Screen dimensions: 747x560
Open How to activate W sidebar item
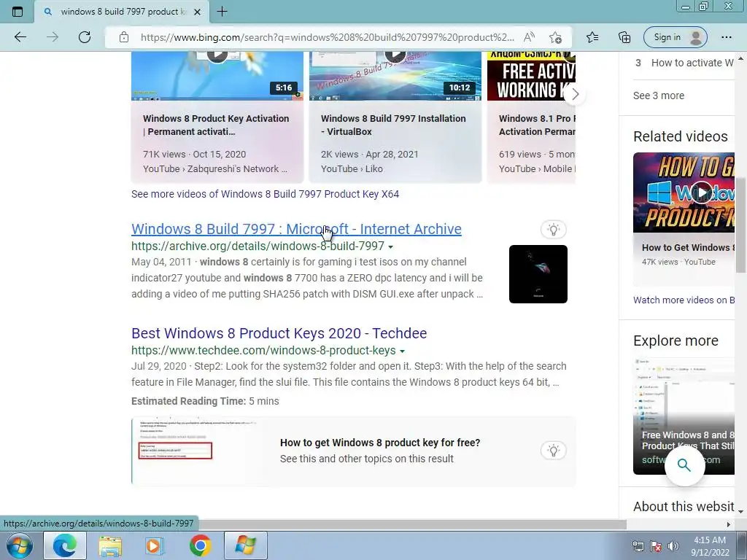[684, 63]
